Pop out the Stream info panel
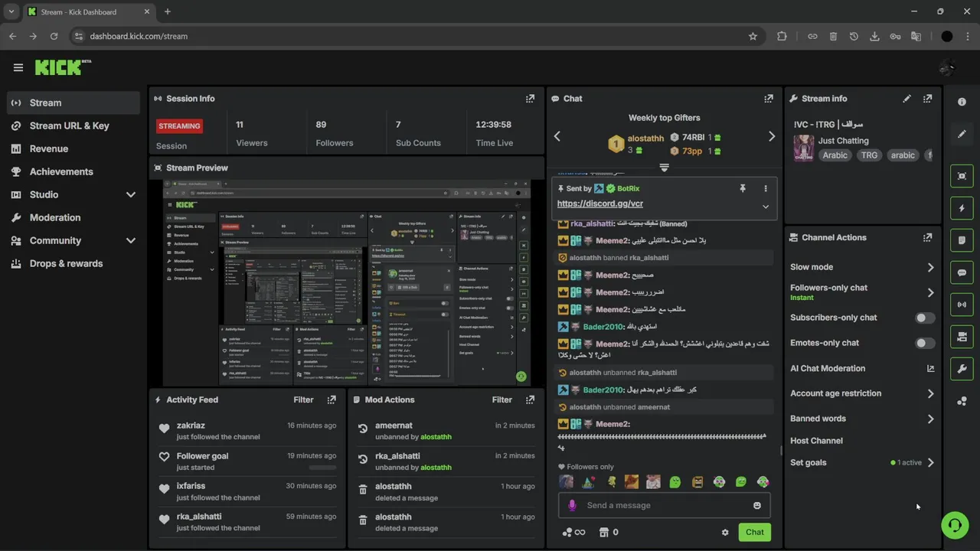Screen dimensions: 980x551 927,99
